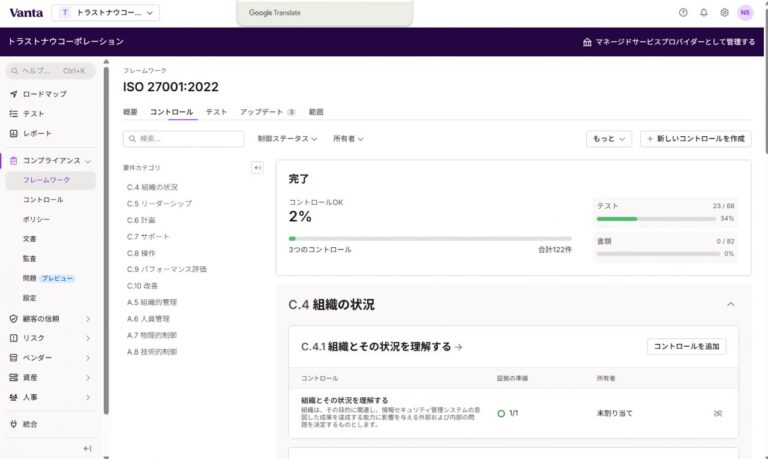Open コントロール in sidebar submenu
The height and width of the screenshot is (459, 768).
coord(43,200)
